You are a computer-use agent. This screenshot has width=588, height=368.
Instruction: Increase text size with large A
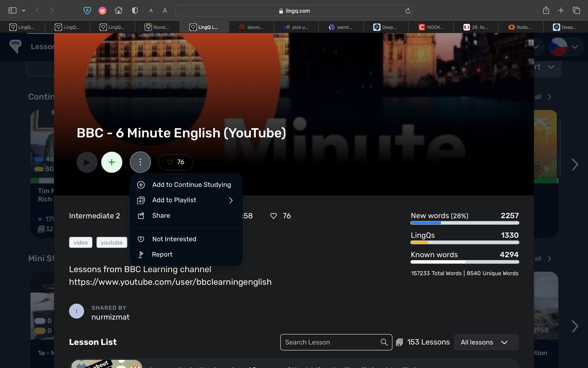click(x=165, y=11)
